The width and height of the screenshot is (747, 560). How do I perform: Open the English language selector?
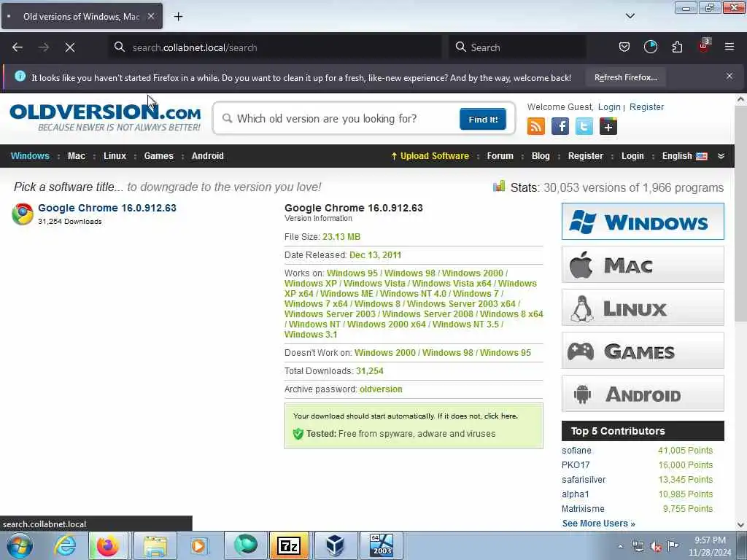coord(684,156)
